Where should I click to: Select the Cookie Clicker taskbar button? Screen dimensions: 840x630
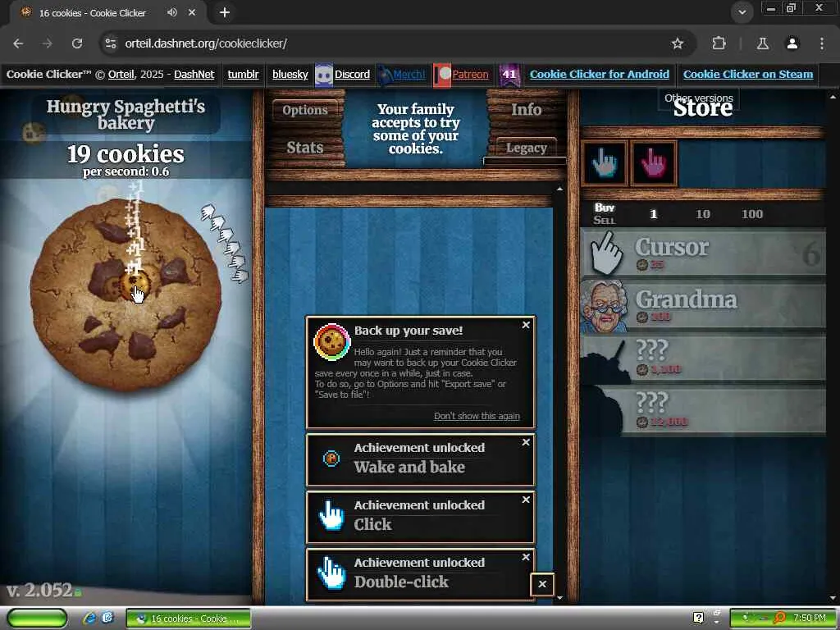188,619
